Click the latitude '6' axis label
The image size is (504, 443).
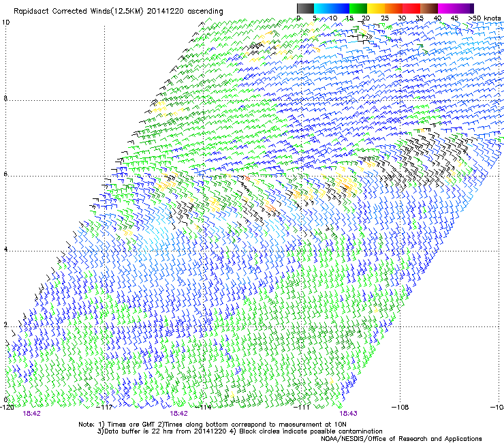[5, 174]
